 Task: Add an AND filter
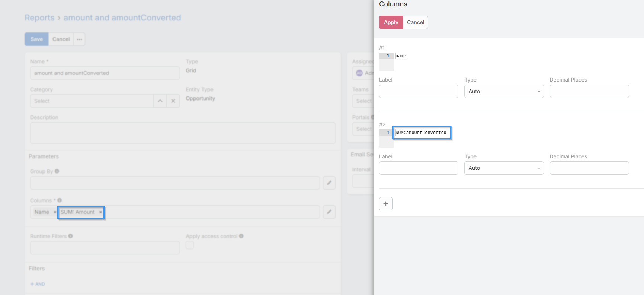click(38, 284)
